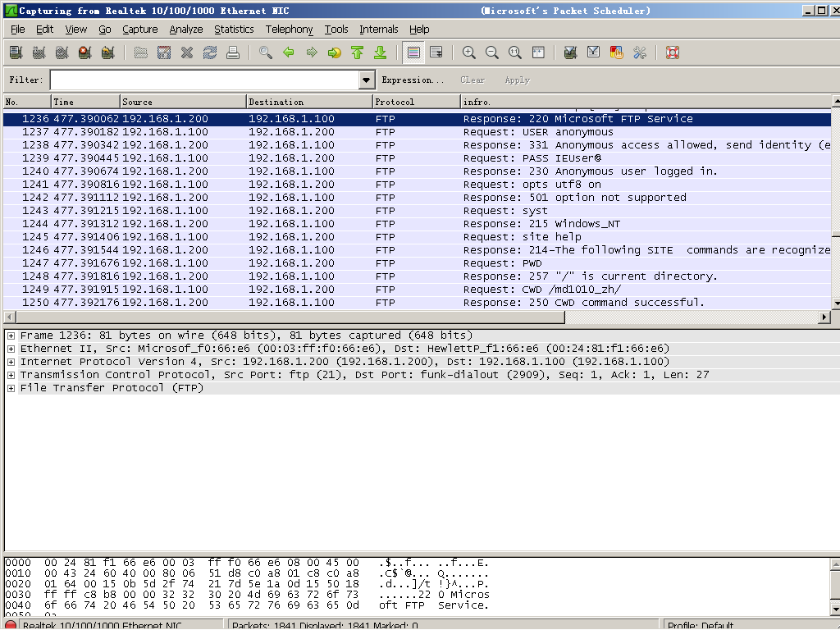Zoom in on packet text
The width and height of the screenshot is (840, 630).
pos(468,52)
